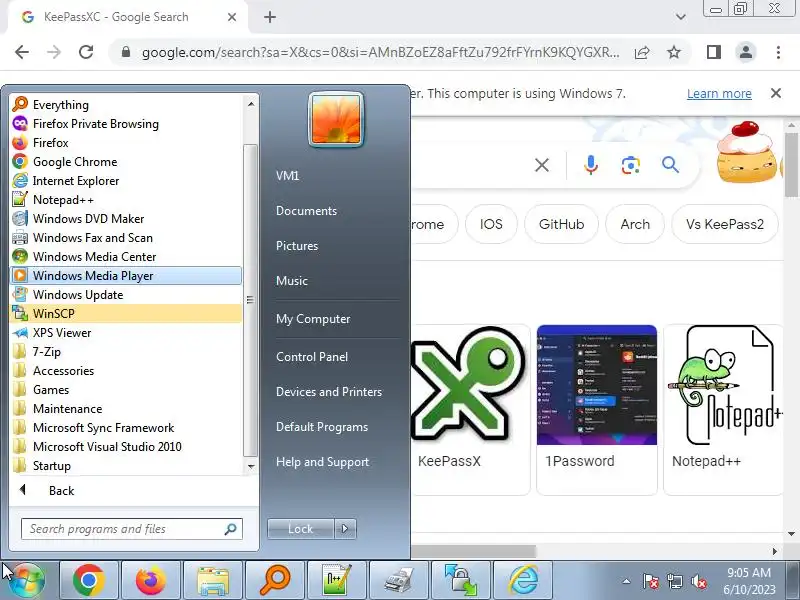Open Pictures from the Start menu
The image size is (800, 600).
297,245
